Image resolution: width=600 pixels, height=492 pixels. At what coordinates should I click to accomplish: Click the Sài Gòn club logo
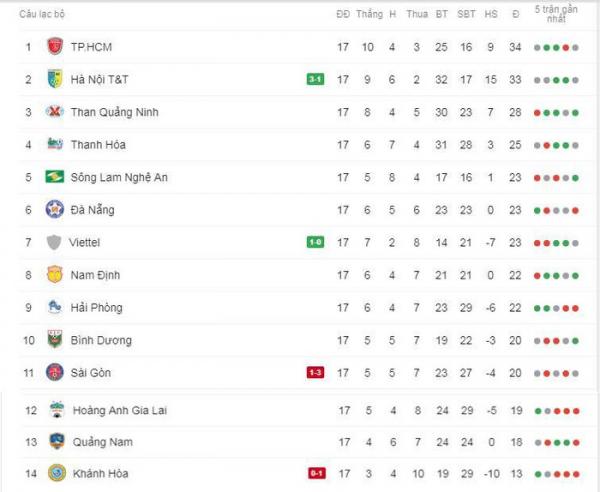(54, 373)
